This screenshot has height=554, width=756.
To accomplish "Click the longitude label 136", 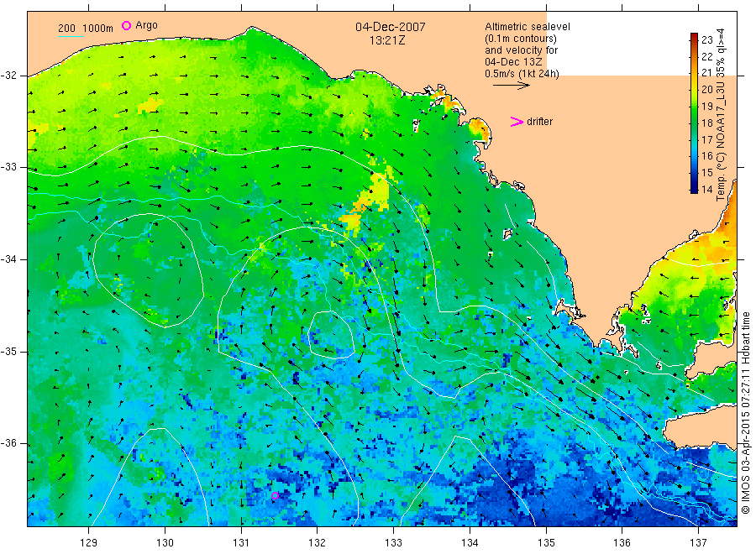I will (x=622, y=543).
